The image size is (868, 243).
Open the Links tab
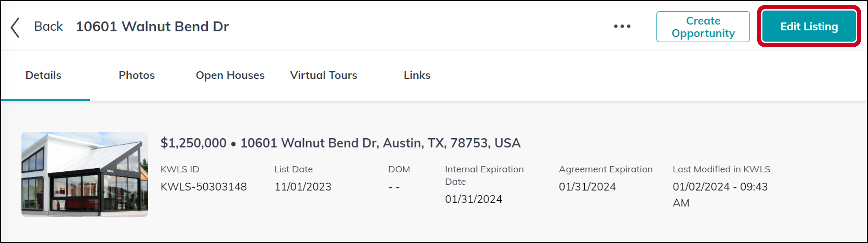click(417, 75)
